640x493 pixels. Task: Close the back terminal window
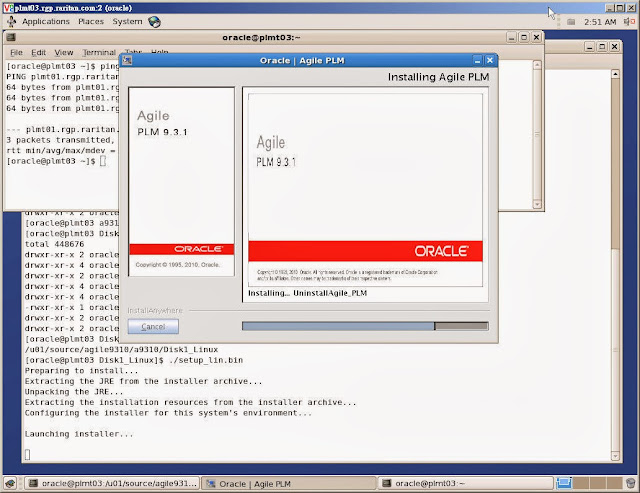pyautogui.click(x=614, y=47)
